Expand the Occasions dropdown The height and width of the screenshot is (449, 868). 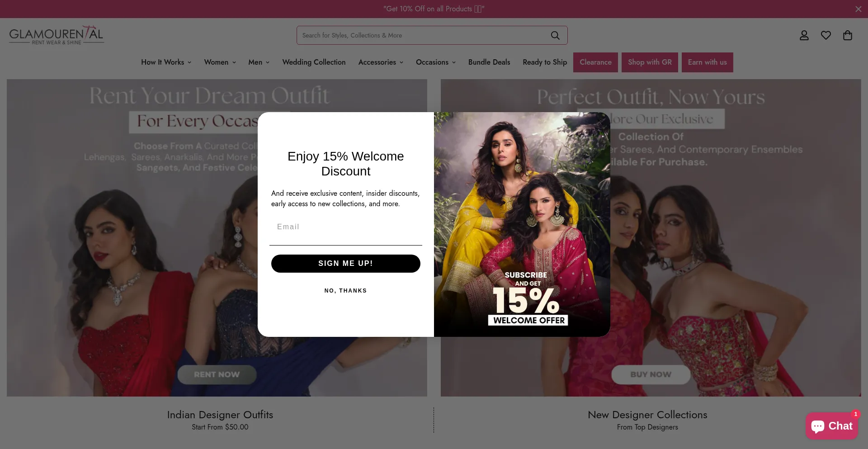click(x=436, y=62)
